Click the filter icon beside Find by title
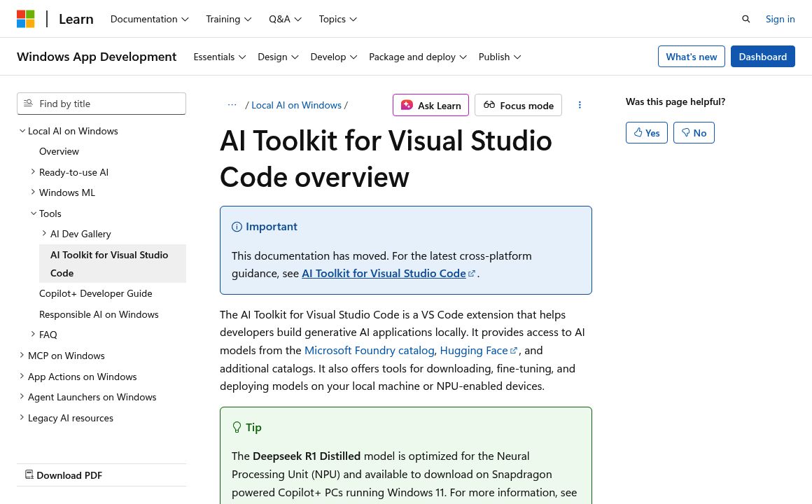This screenshot has height=504, width=812. [x=28, y=103]
